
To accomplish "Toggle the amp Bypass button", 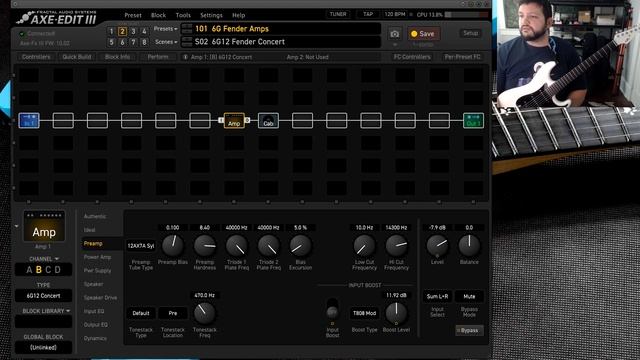I will (469, 330).
